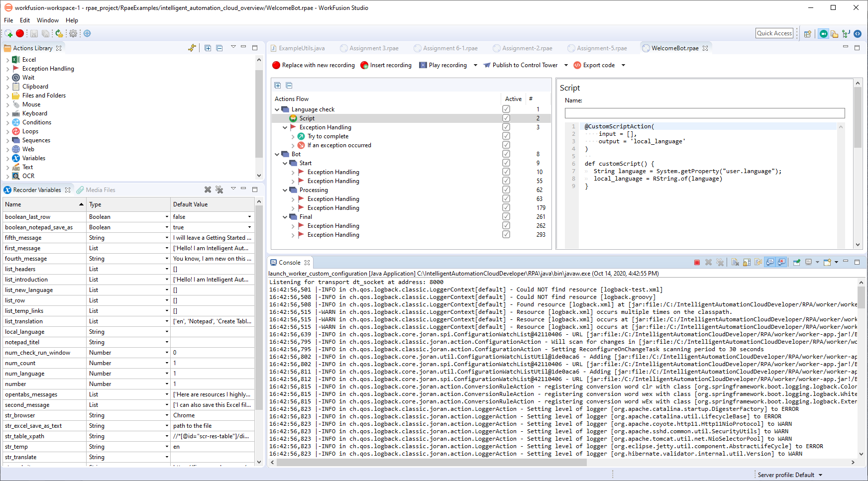Toggle word wrap in Console toolbar
Screen dimensions: 868x481
tap(758, 262)
